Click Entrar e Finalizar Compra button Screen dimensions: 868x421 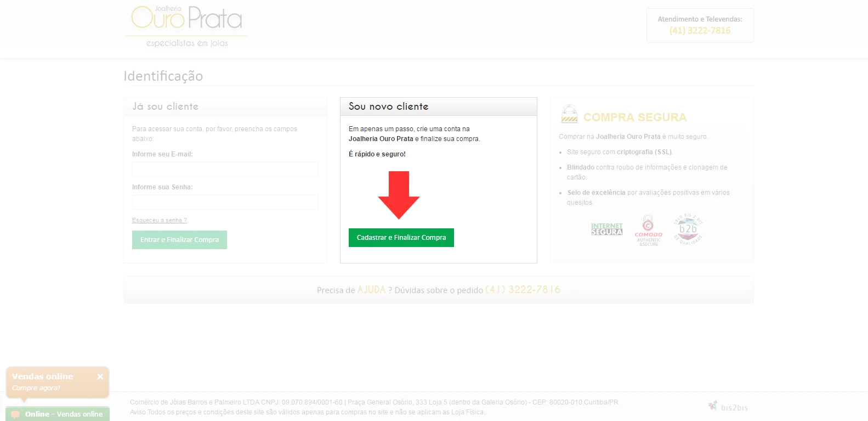click(179, 240)
